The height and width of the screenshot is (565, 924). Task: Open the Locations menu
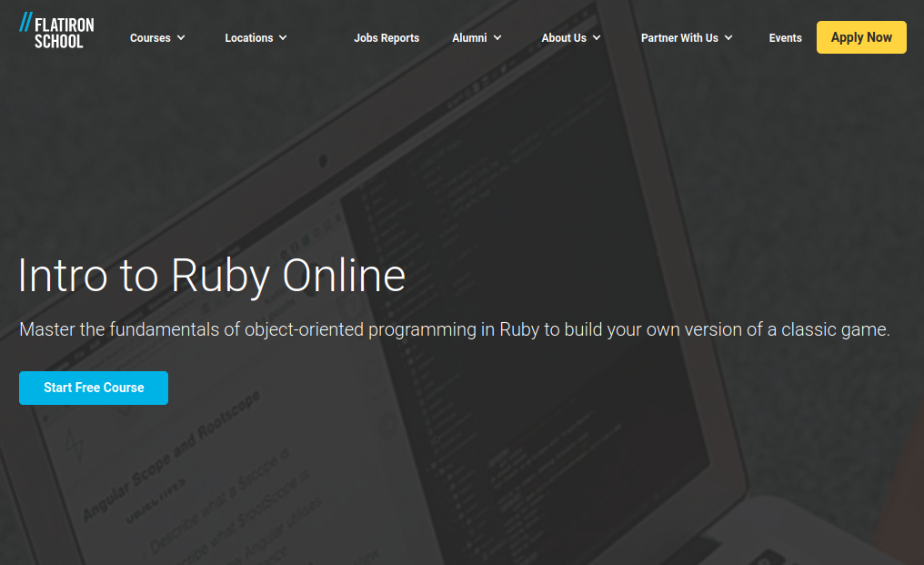pos(248,37)
